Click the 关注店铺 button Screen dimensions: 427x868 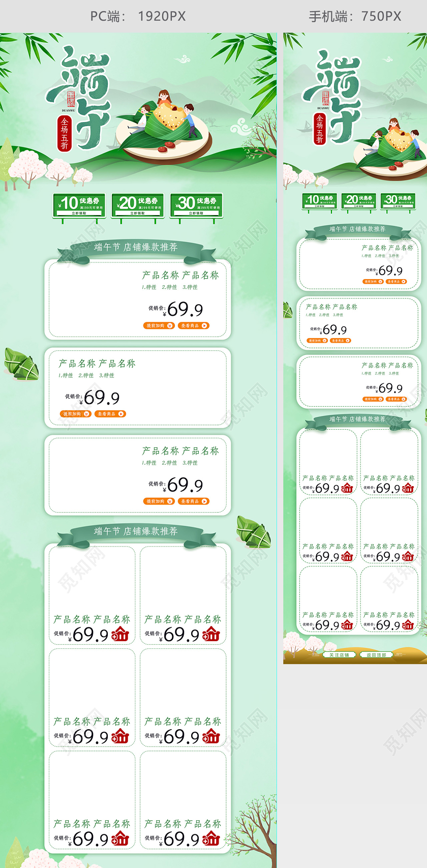pos(339,655)
